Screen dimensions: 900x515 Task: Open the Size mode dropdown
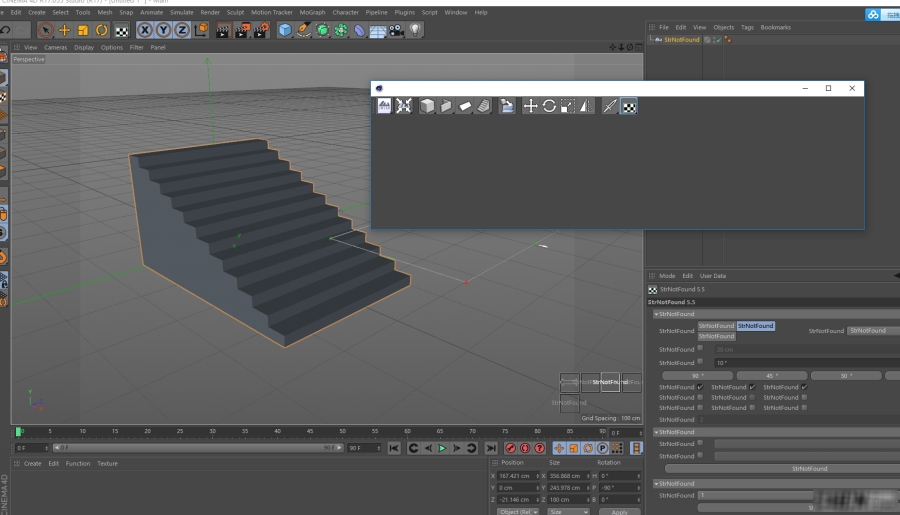tap(570, 511)
